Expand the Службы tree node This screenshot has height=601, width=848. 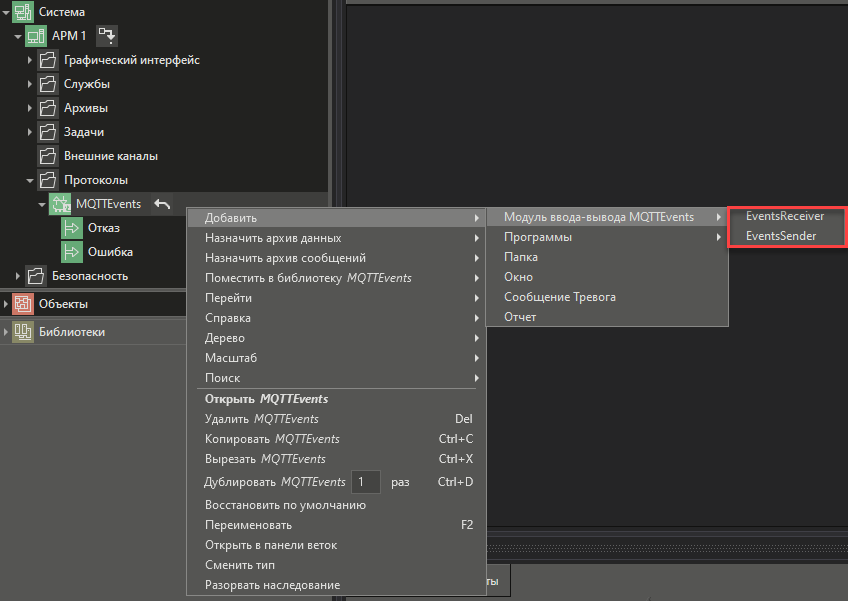(x=30, y=84)
